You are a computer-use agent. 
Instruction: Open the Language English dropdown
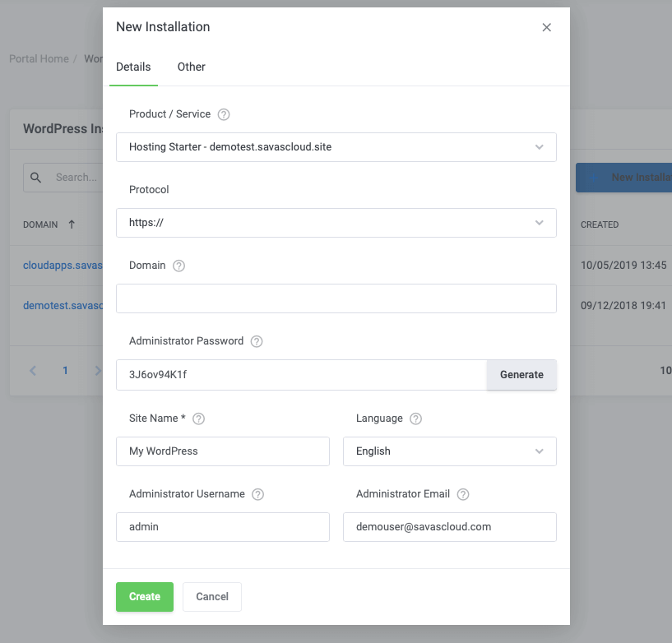click(x=450, y=451)
